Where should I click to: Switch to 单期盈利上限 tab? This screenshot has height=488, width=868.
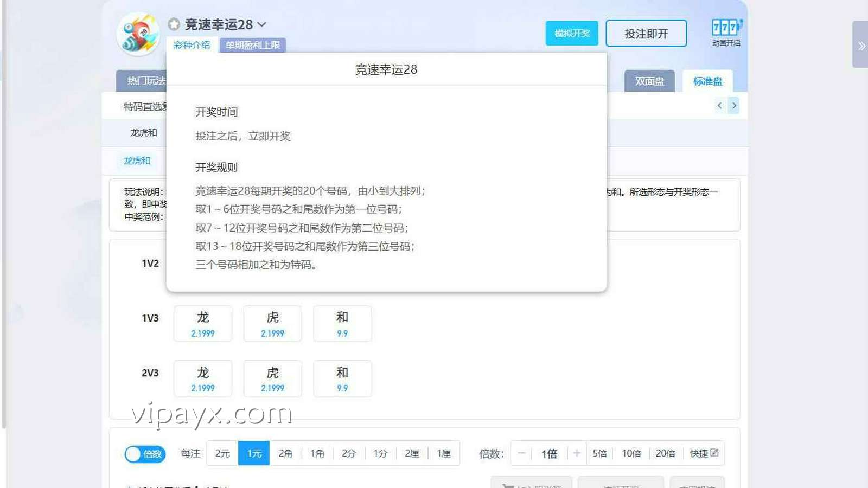(x=253, y=45)
